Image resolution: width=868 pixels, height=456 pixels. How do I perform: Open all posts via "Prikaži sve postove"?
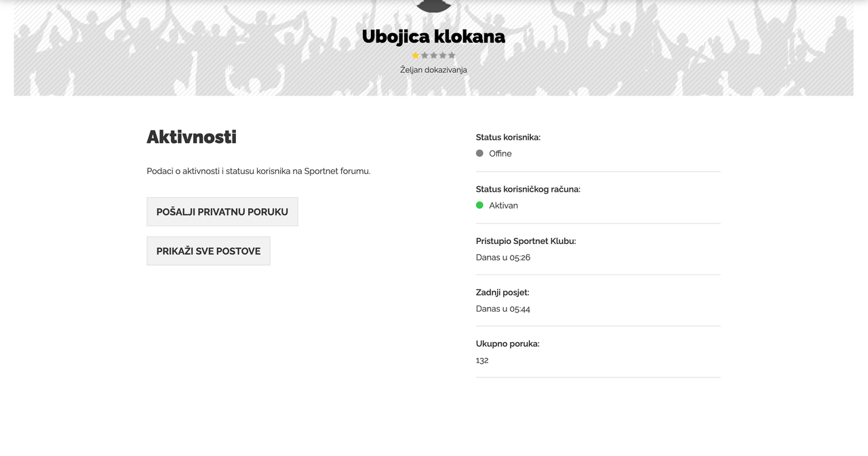click(208, 251)
